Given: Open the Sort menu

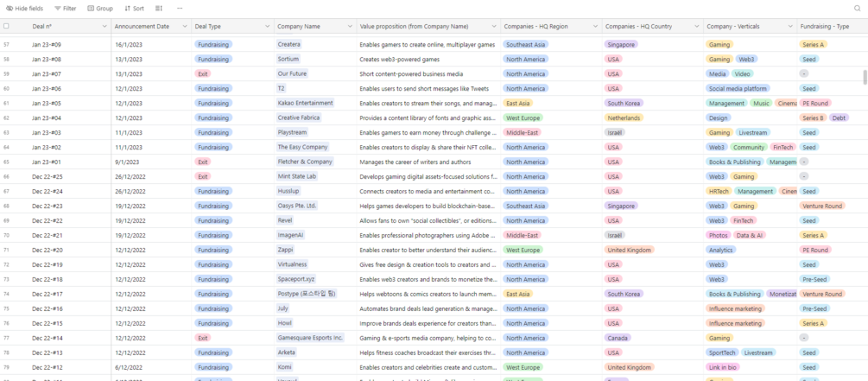Looking at the screenshot, I should 134,9.
